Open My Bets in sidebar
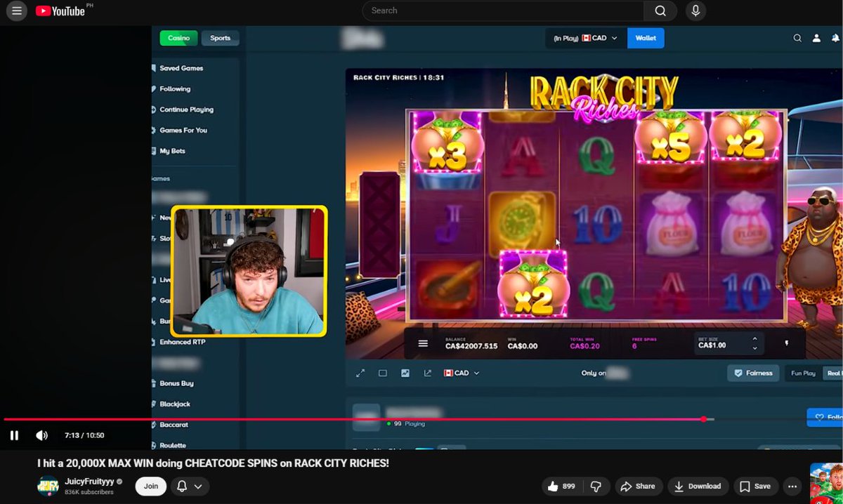843x504 pixels. pyautogui.click(x=172, y=151)
